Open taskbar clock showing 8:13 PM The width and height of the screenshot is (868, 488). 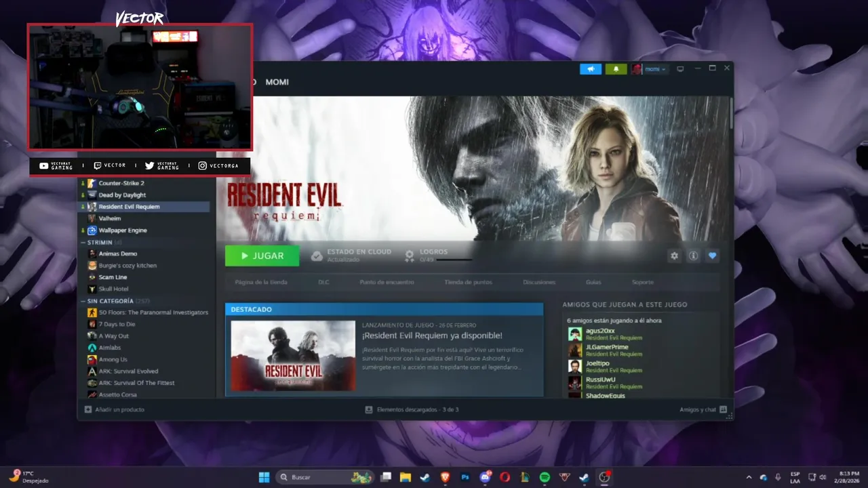coord(848,477)
